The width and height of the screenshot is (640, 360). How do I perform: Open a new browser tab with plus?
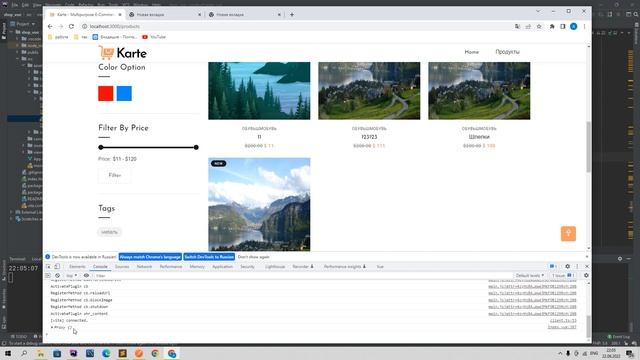(x=292, y=14)
